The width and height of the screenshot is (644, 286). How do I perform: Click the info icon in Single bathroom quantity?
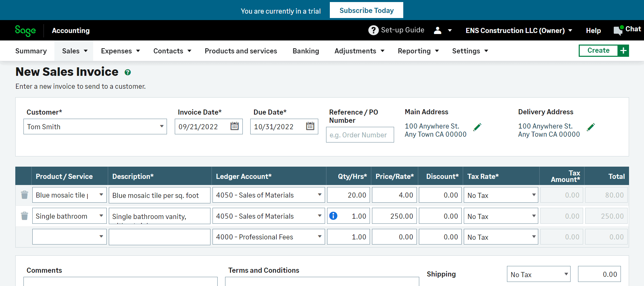coord(334,216)
